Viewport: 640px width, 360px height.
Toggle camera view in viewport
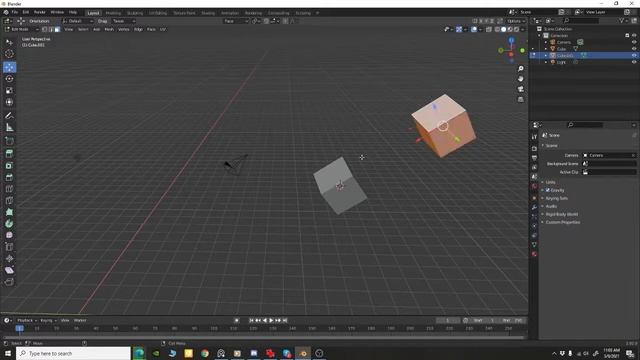[520, 89]
